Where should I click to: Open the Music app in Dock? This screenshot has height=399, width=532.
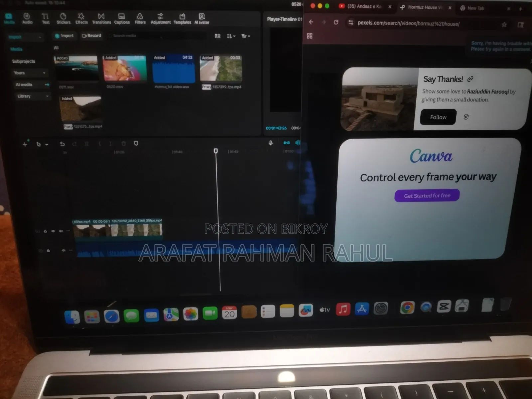[343, 309]
